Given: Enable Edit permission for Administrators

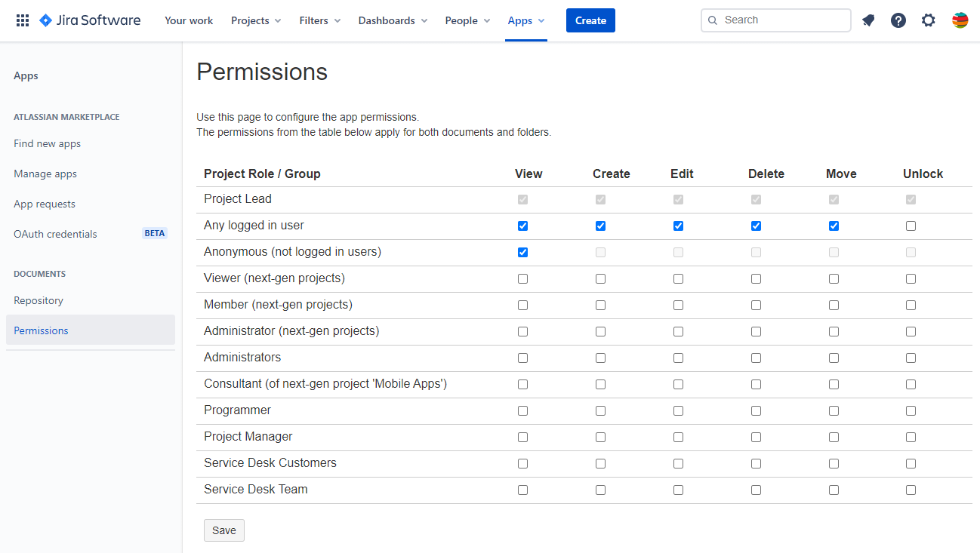Looking at the screenshot, I should pos(678,358).
